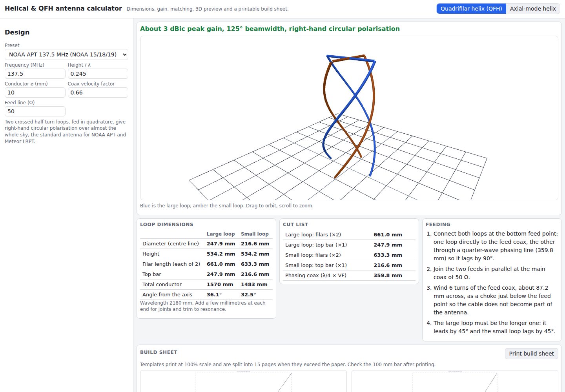Click the gain and beamwidth summary heading
The width and height of the screenshot is (565, 392).
click(270, 29)
